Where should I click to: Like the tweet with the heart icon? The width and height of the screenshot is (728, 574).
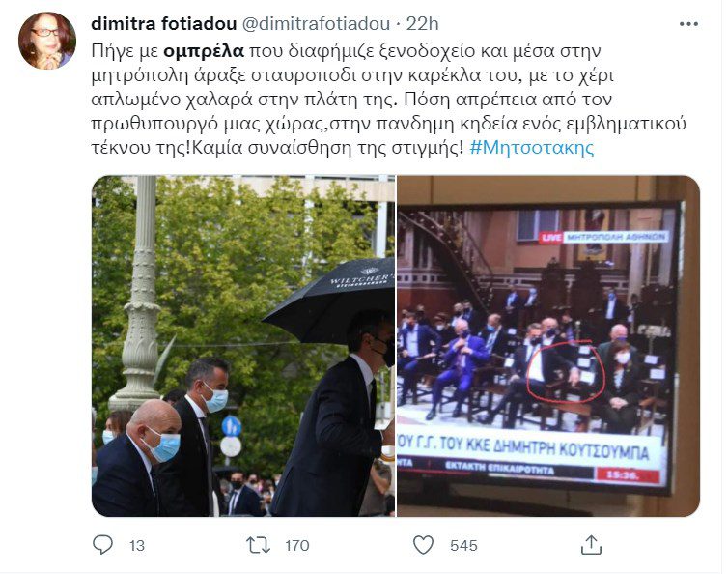click(x=423, y=545)
